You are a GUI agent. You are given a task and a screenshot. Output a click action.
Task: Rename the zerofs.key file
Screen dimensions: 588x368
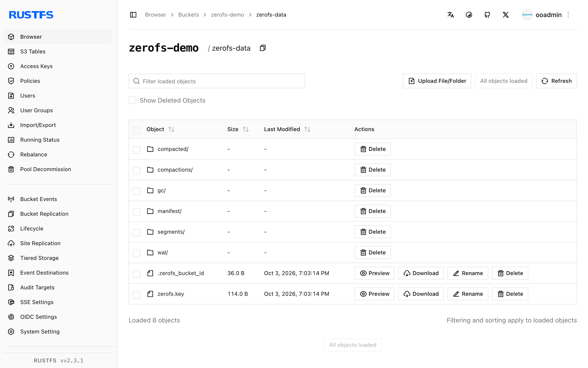coord(468,294)
